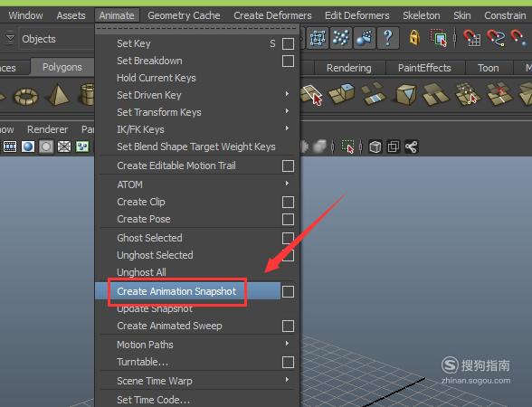Click the highlight selection mode icon

439,38
